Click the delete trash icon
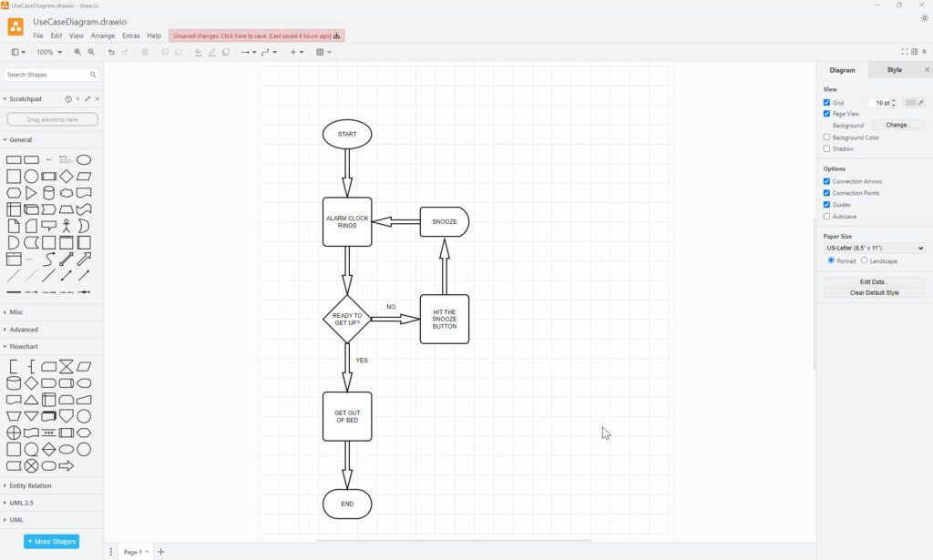The width and height of the screenshot is (933, 560). [145, 52]
